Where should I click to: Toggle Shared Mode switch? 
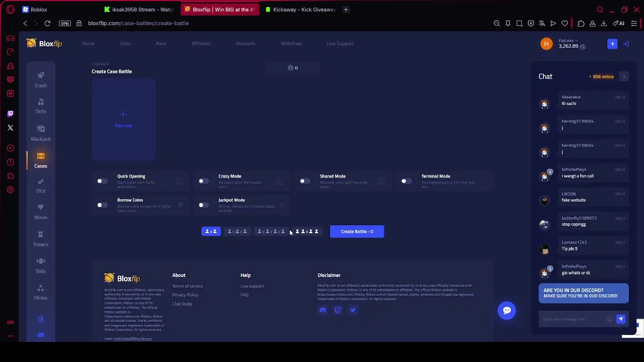coord(304,181)
